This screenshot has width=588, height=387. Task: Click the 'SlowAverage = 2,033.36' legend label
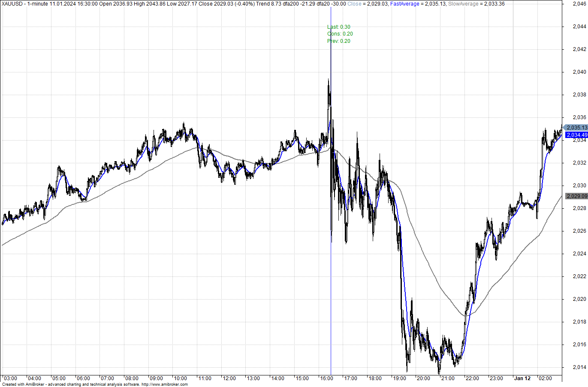pos(476,4)
